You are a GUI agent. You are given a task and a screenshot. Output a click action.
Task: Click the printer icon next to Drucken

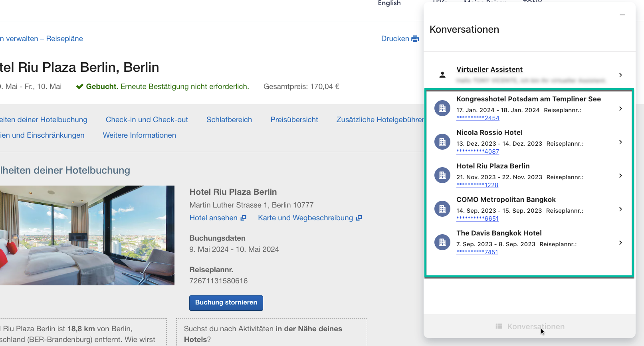(x=415, y=39)
